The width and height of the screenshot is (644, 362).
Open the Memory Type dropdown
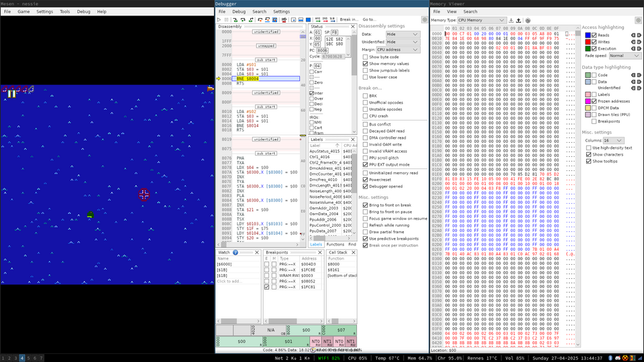(482, 20)
